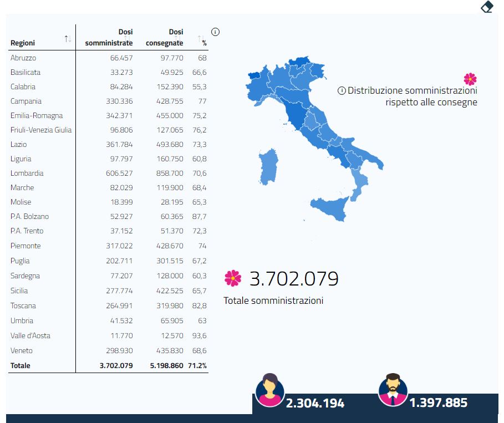Click pink flower icon above map title
This screenshot has width=504, height=423.
coord(470,79)
